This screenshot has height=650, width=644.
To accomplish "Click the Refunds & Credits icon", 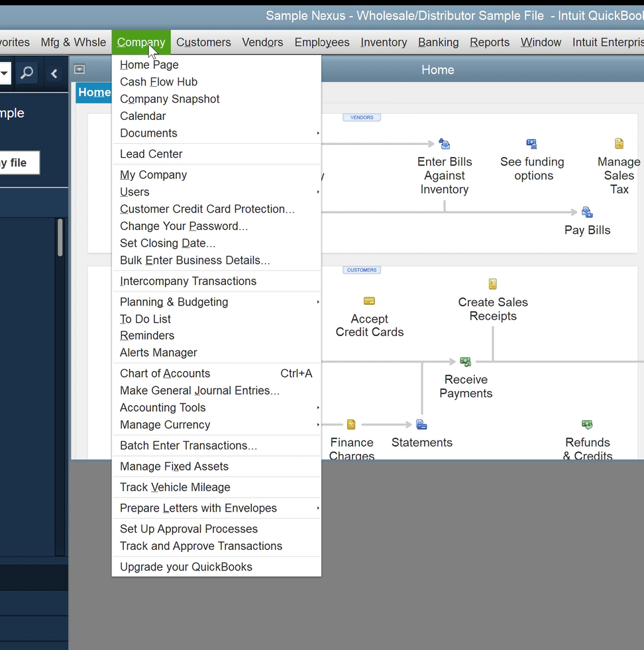I will tap(587, 425).
